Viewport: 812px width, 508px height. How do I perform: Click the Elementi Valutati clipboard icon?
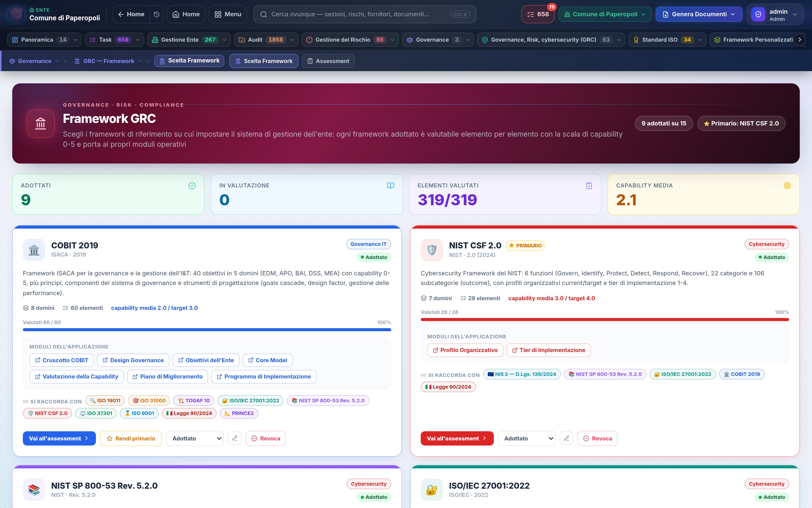589,185
